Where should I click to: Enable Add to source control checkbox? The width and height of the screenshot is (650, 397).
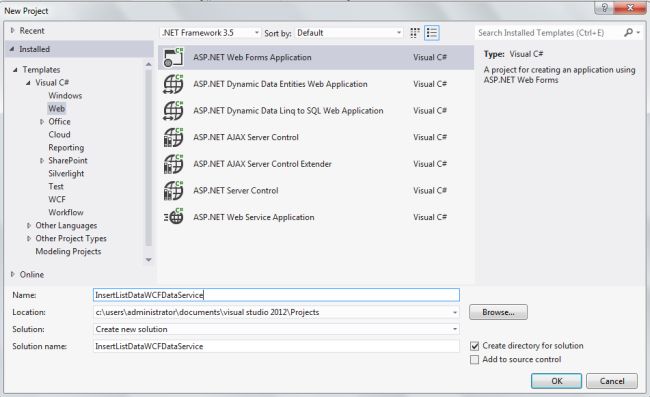pyautogui.click(x=475, y=360)
